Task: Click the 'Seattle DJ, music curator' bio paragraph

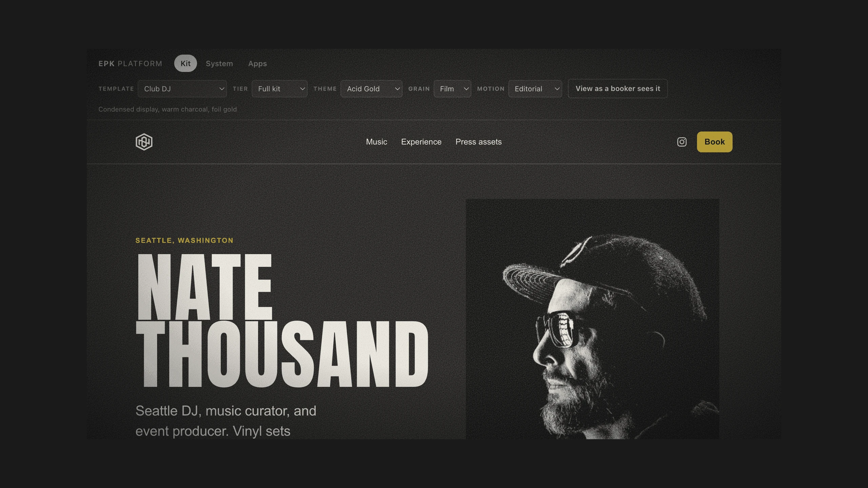Action: click(x=226, y=421)
